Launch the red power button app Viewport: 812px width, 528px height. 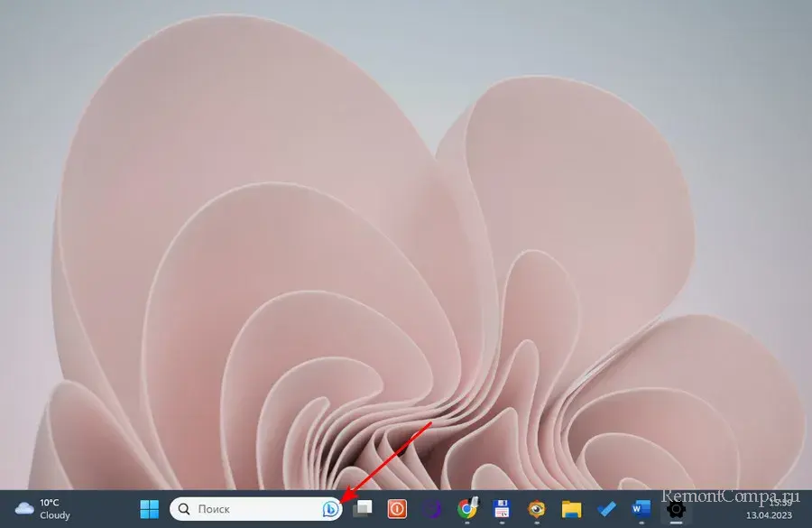397,509
